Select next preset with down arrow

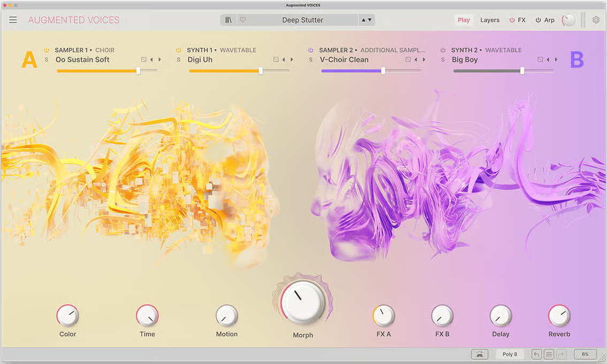tap(370, 20)
